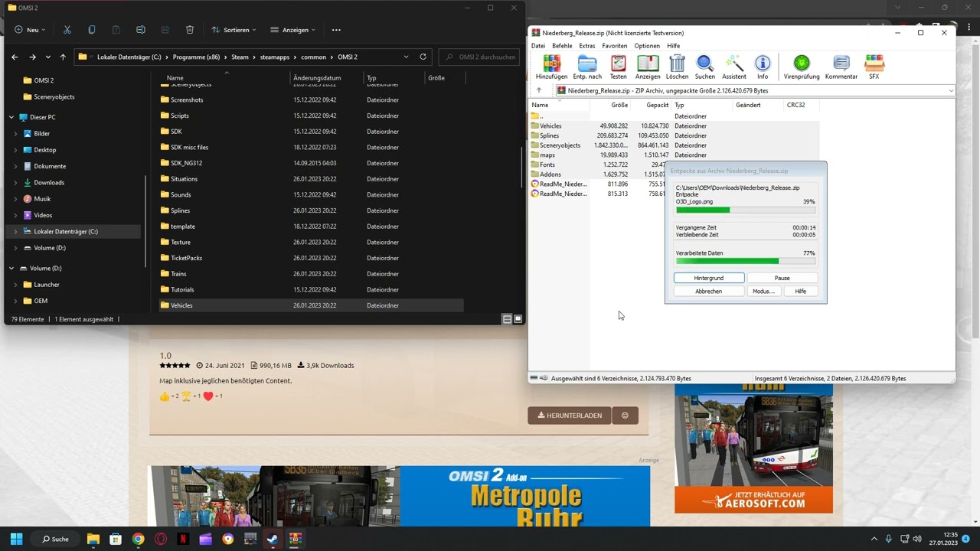The width and height of the screenshot is (980, 551).
Task: Click the smiley reaction button on webpage
Action: point(625,416)
